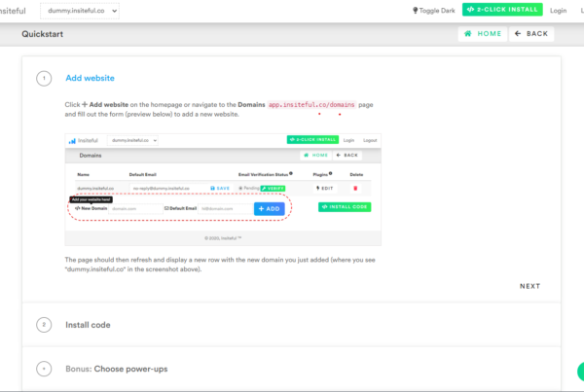Go to Home from Quickstart bar
Screen dimensions: 584x392
click(x=483, y=34)
